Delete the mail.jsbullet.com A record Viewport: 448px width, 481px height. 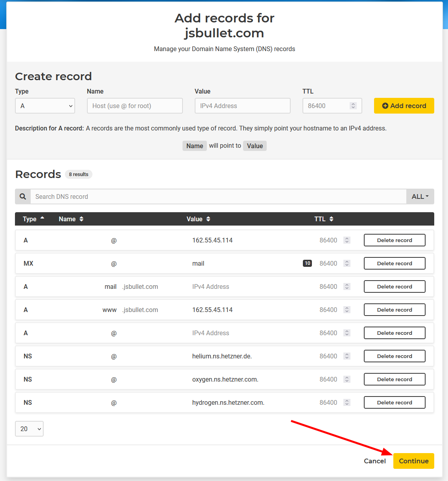click(394, 286)
